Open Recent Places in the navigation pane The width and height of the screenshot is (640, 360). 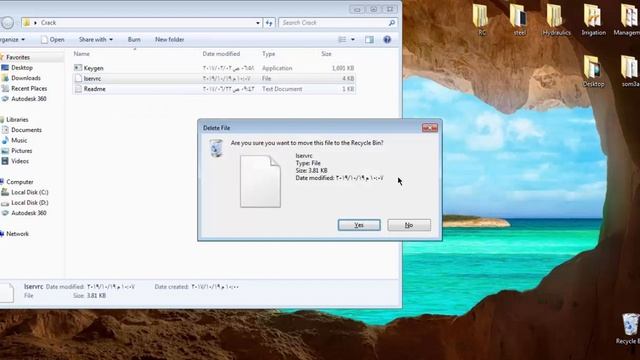tap(29, 88)
